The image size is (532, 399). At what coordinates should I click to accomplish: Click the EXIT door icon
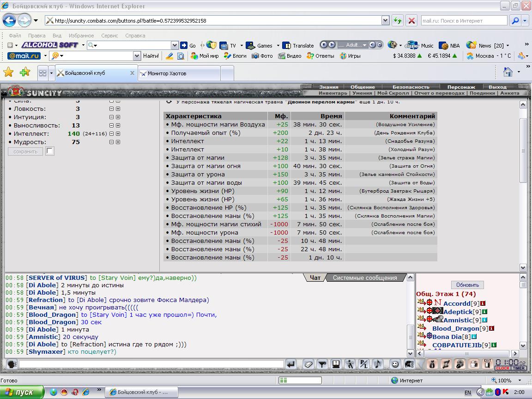pos(488,364)
